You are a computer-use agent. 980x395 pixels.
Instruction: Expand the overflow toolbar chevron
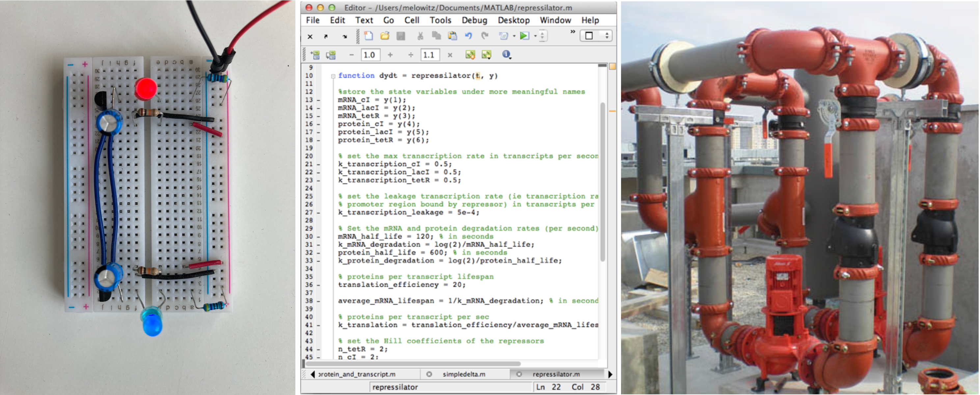coord(573,32)
